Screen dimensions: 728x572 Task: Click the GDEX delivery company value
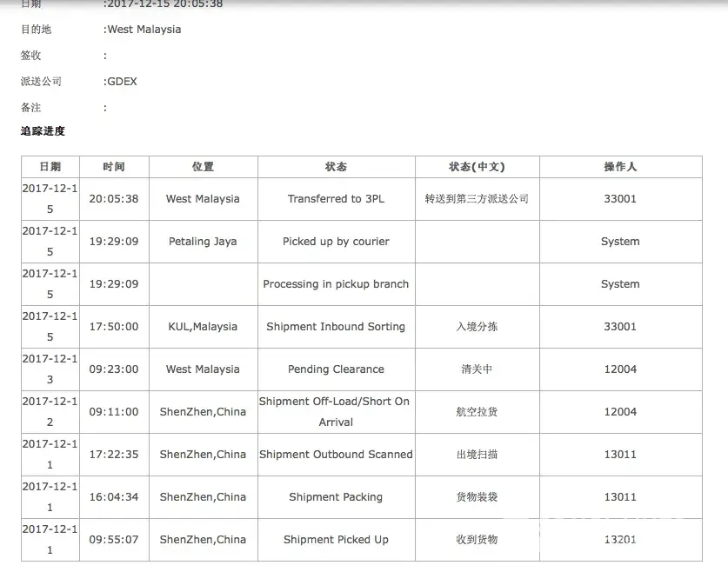coord(122,82)
